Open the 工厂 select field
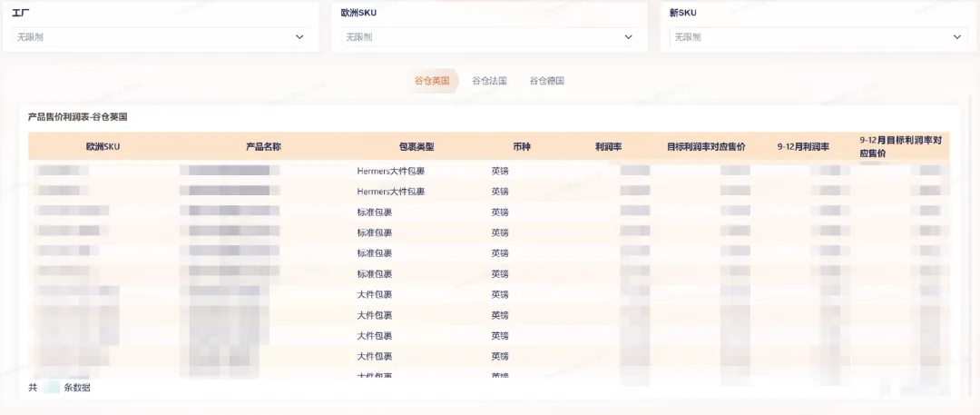980x415 pixels. (154, 37)
